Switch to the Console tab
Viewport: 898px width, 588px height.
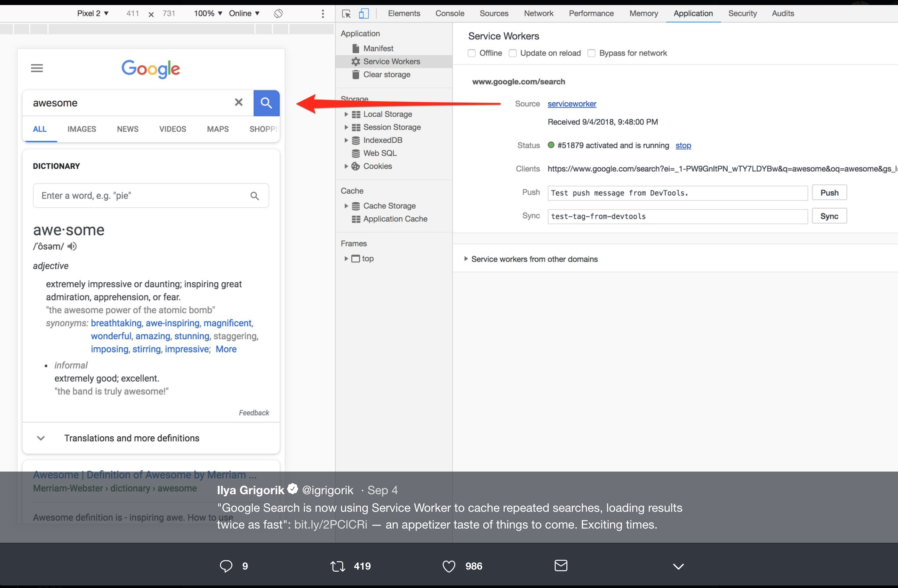450,13
